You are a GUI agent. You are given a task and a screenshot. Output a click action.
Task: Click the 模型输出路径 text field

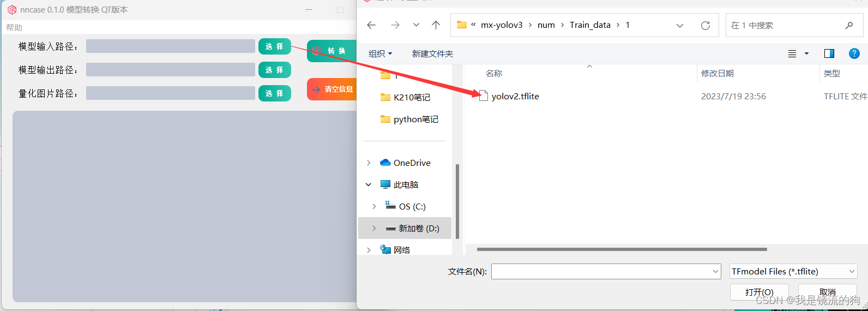(x=171, y=70)
